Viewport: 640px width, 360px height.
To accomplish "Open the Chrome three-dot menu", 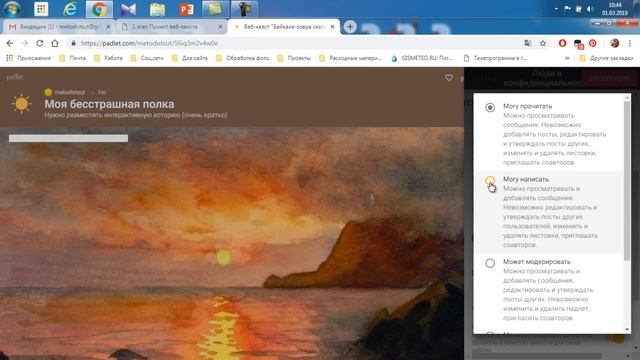I will [630, 43].
